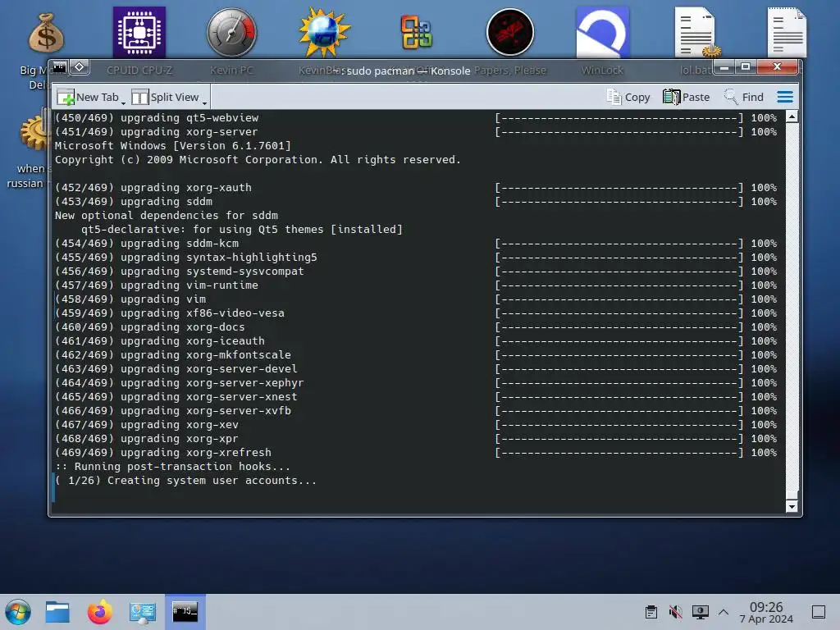Screen dimensions: 840x630
Task: Expand the Split View dropdown arrow
Action: coord(204,102)
